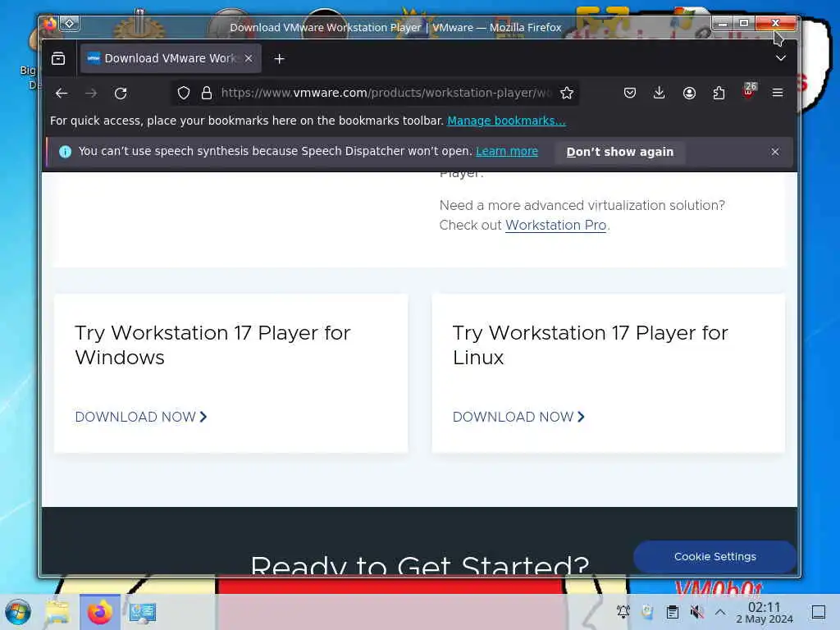Open Learn more about Speech Dispatcher
The image size is (840, 630).
pos(507,152)
